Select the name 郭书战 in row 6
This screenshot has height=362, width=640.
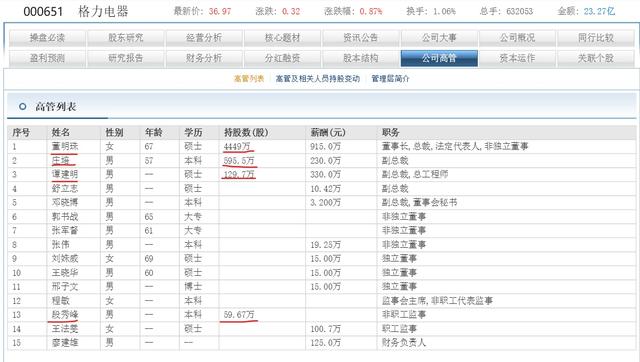point(65,217)
